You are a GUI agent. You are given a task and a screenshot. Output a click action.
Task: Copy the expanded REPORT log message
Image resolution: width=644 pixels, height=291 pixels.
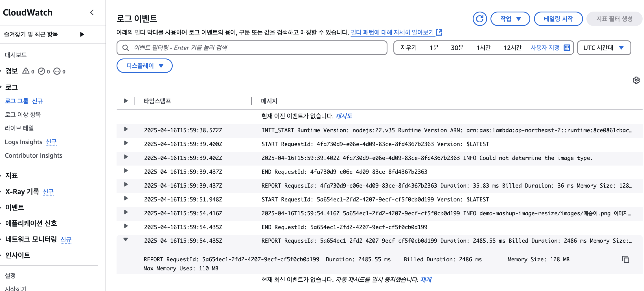(x=625, y=259)
